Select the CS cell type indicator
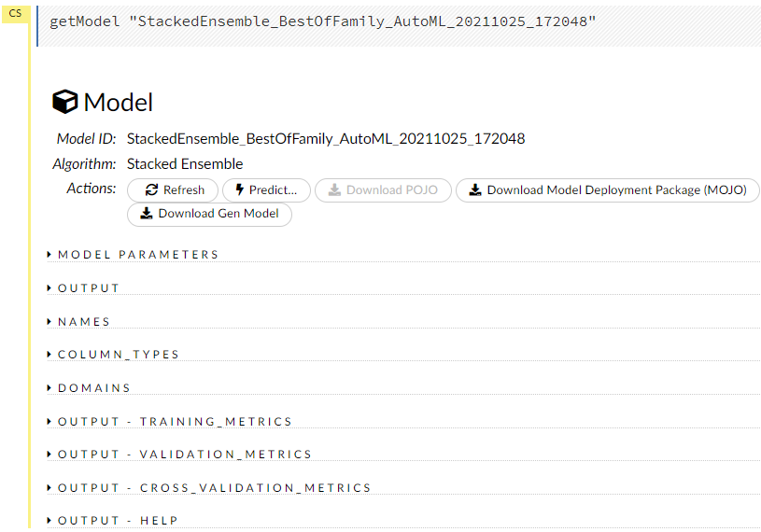This screenshot has height=532, width=761. [x=15, y=14]
